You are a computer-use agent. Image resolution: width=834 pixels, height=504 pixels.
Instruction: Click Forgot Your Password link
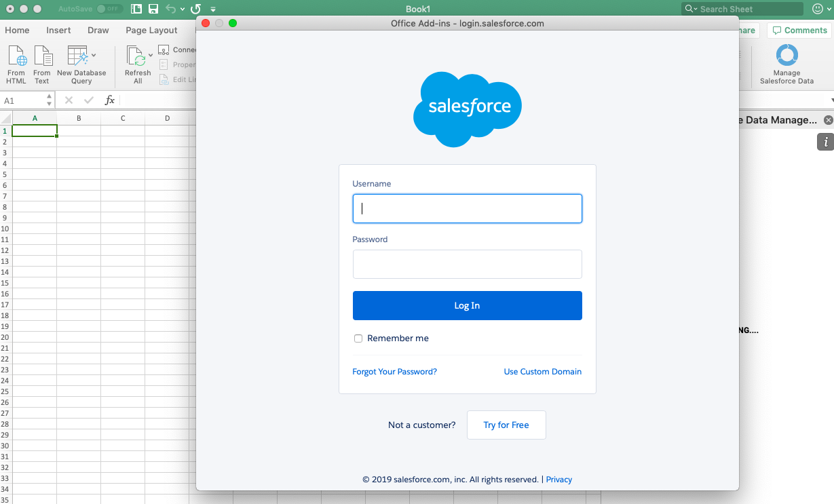tap(394, 372)
